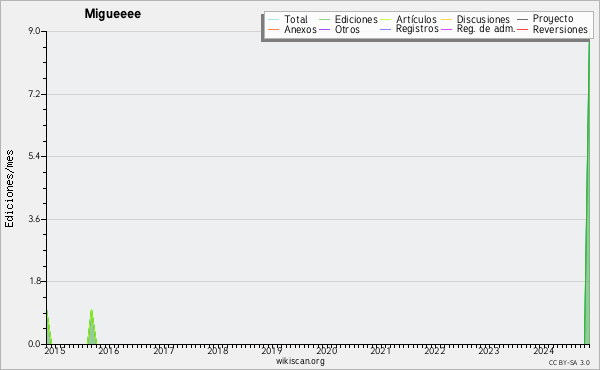The image size is (600, 370).
Task: Click the 1.8 y-axis value
Action: click(x=34, y=281)
